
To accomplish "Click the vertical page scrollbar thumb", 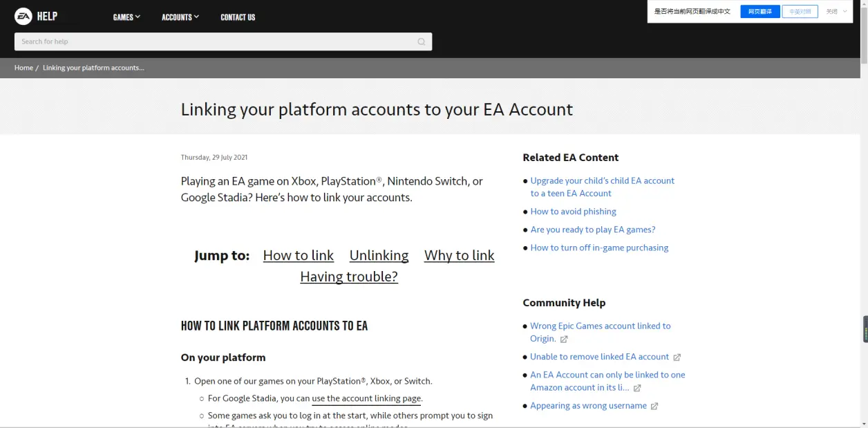I will (864, 35).
